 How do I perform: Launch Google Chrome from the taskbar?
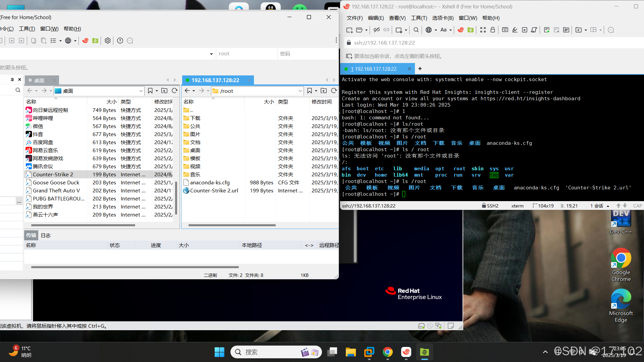coord(388,352)
